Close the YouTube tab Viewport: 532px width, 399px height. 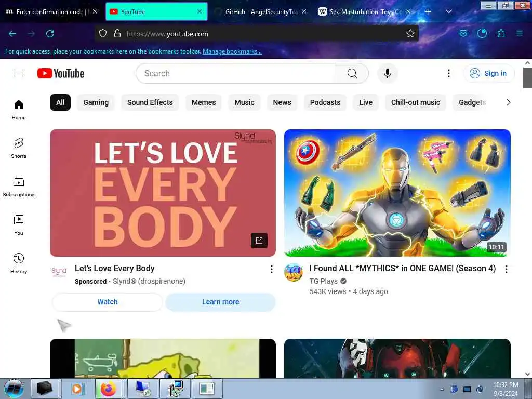pyautogui.click(x=199, y=11)
